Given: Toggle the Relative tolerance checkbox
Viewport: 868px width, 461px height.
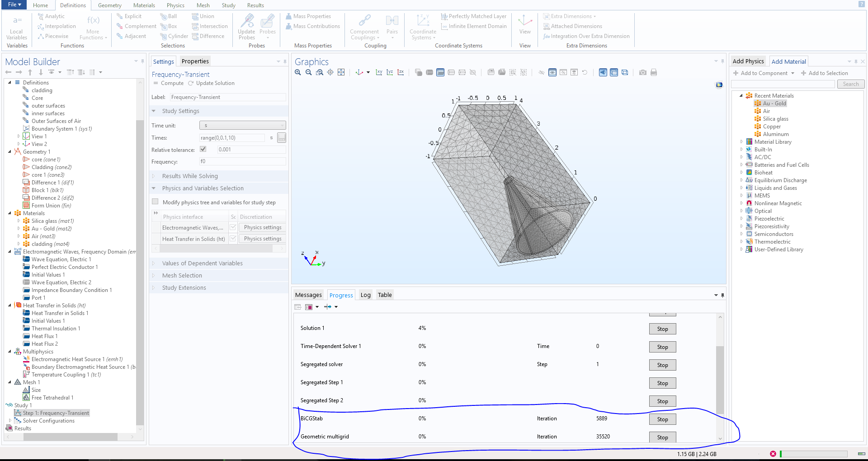Looking at the screenshot, I should click(203, 150).
